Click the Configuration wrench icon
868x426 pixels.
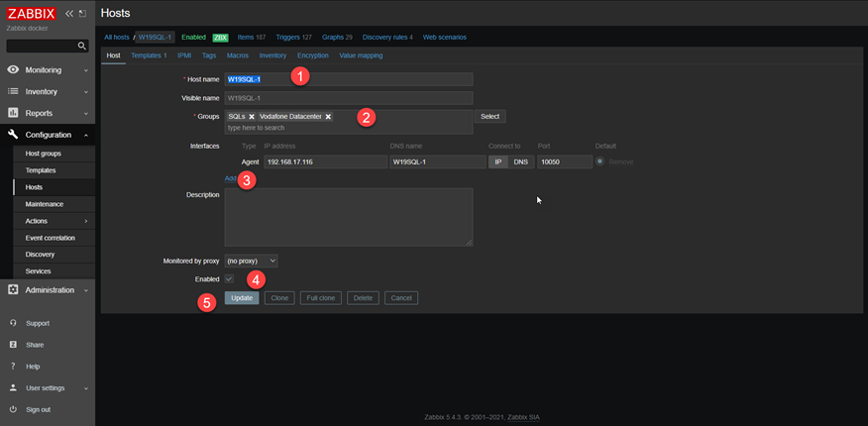13,135
